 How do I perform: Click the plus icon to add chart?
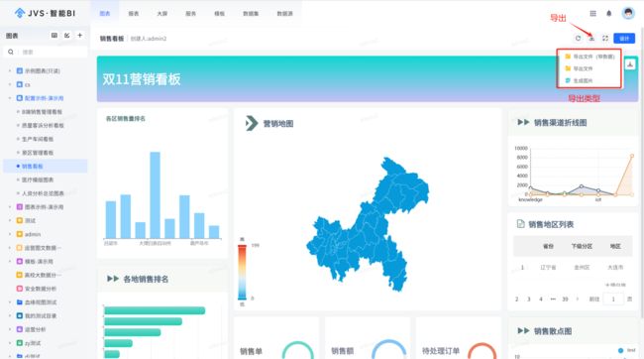(x=79, y=36)
